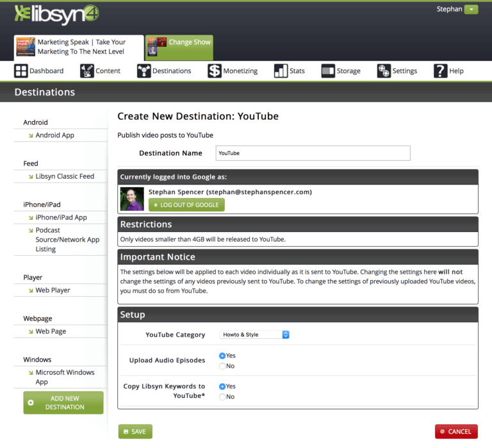Switch to the Marketing Speak show tab

coord(79,47)
